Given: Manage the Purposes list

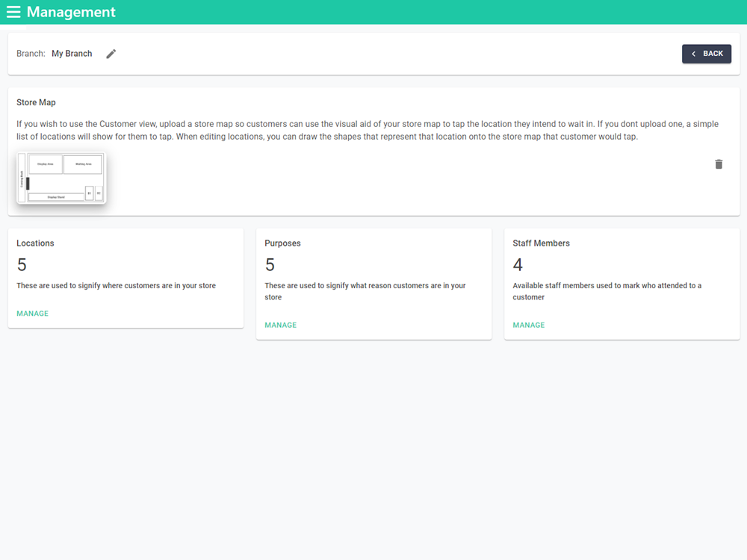Looking at the screenshot, I should pyautogui.click(x=281, y=325).
